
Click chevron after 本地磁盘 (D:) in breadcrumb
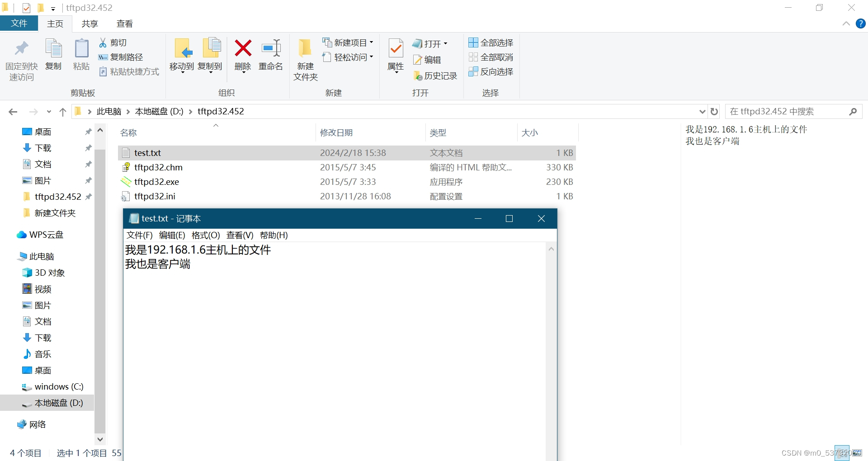(x=190, y=112)
